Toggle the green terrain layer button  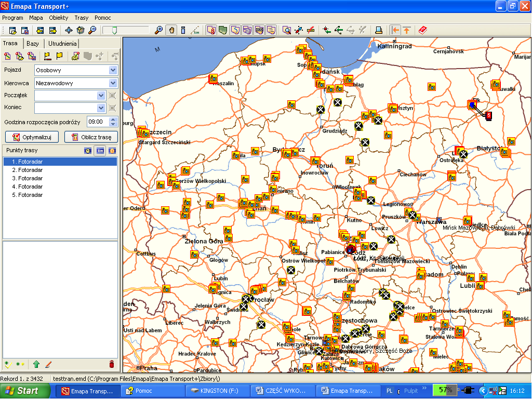point(223,31)
